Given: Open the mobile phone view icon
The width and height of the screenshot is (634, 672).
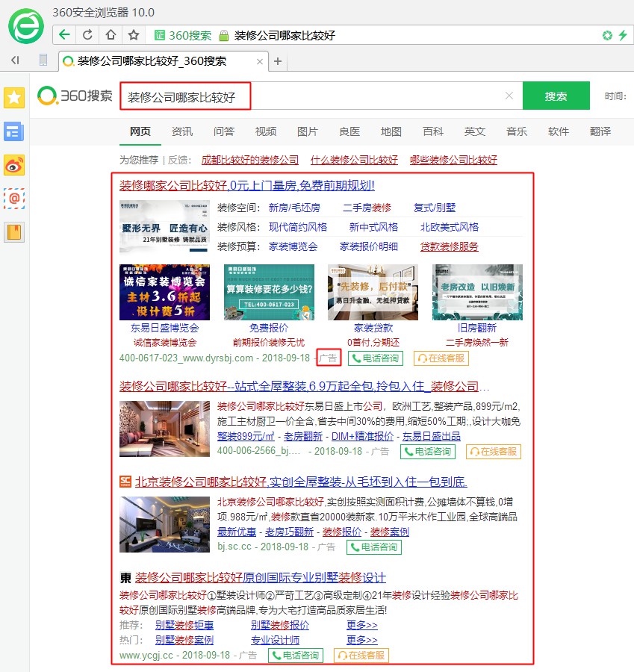Looking at the screenshot, I should click(x=43, y=60).
